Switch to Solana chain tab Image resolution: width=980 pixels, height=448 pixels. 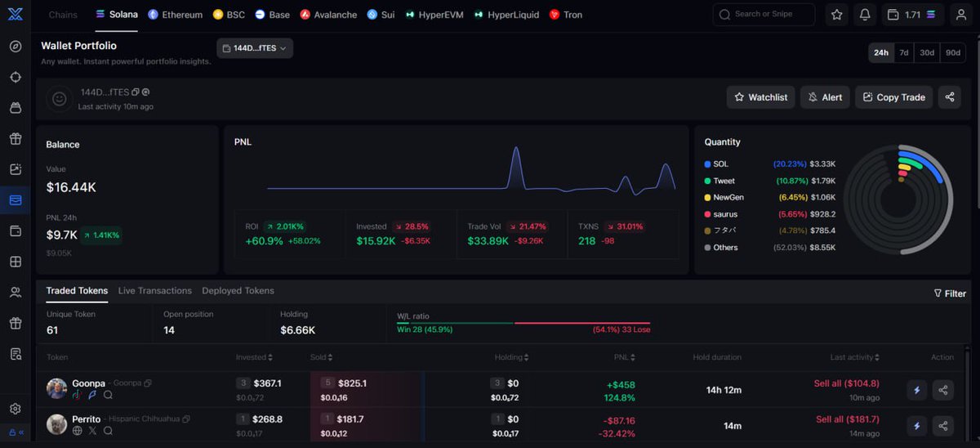tap(117, 15)
